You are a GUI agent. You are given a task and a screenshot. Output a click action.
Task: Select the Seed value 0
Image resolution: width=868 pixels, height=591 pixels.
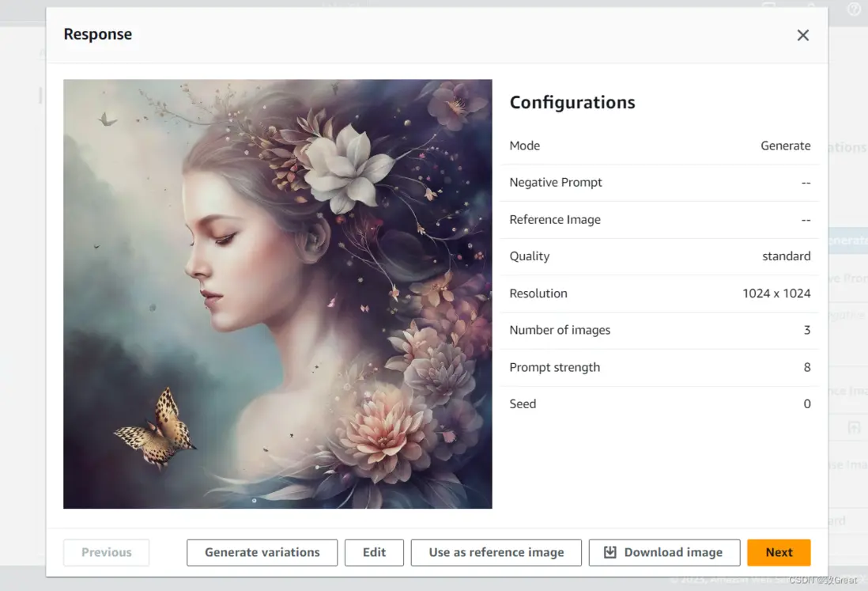tap(807, 403)
